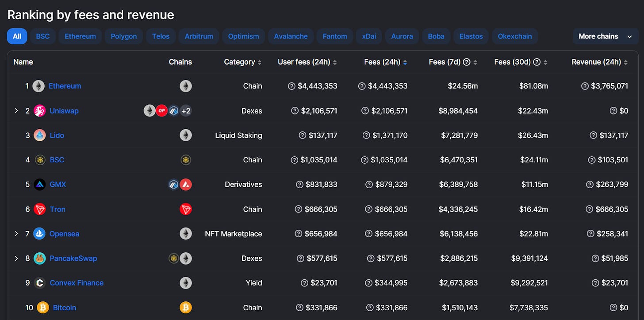Expand the Uniswap row
644x320 pixels.
click(x=16, y=111)
